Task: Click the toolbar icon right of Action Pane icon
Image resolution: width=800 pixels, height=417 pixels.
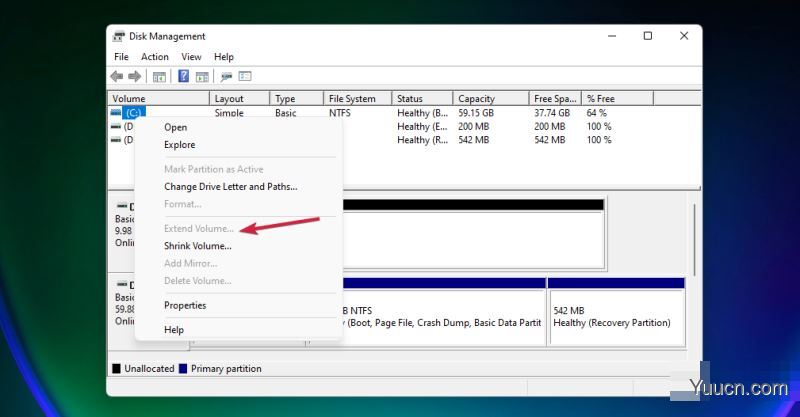Action: (x=227, y=77)
